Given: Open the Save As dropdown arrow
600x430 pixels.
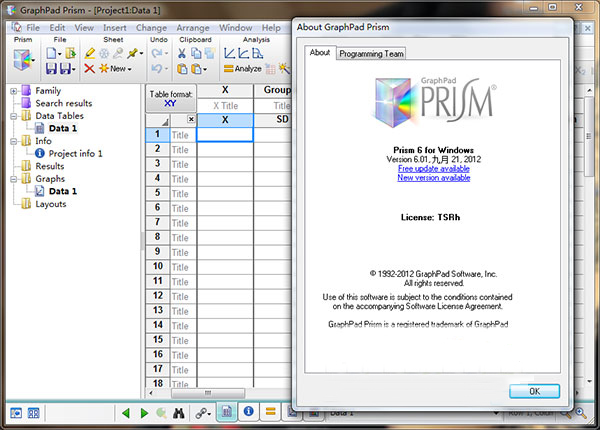Looking at the screenshot, I should [x=73, y=70].
